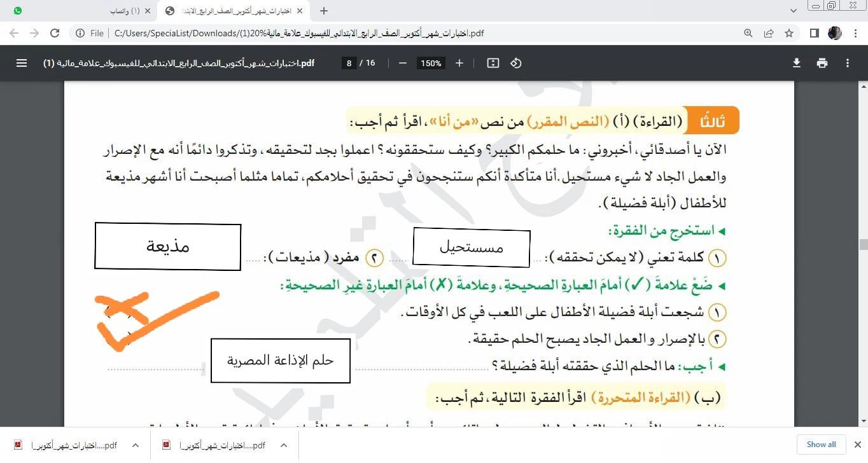Print the PDF document
Viewport: 868px width, 463px height.
[x=822, y=63]
